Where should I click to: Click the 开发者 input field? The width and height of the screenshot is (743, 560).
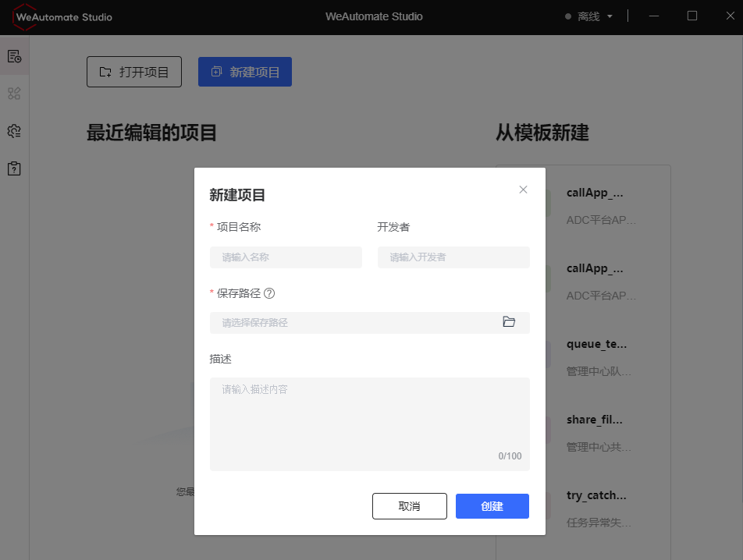pyautogui.click(x=453, y=257)
